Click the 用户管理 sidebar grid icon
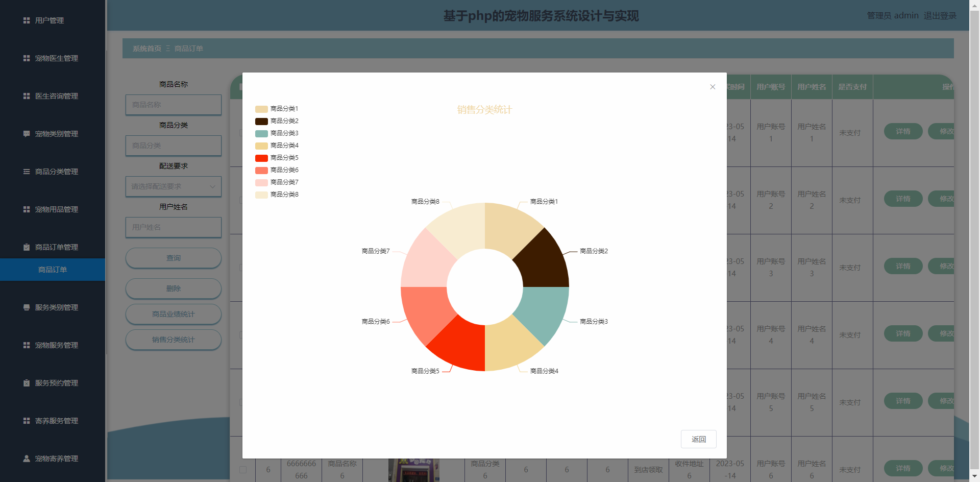Viewport: 980px width, 482px height. point(27,20)
